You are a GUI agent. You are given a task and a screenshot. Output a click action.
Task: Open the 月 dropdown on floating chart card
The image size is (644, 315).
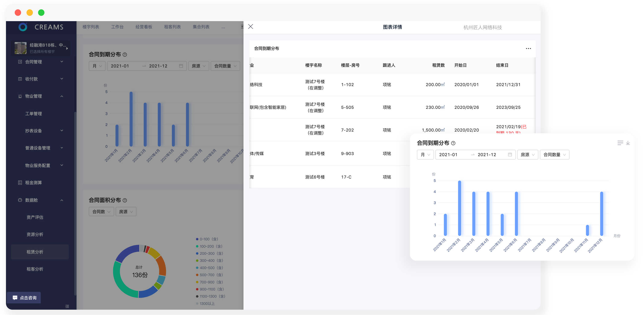point(425,154)
